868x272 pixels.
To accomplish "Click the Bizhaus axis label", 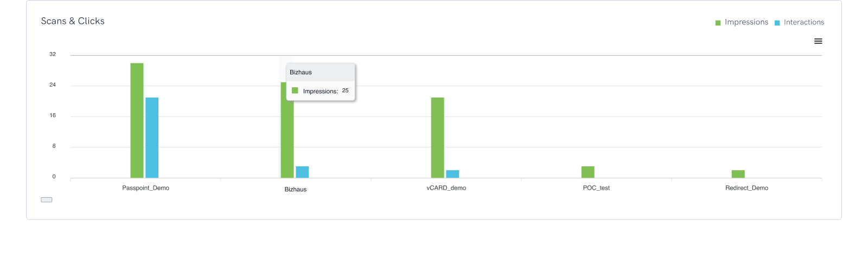I will [x=296, y=189].
